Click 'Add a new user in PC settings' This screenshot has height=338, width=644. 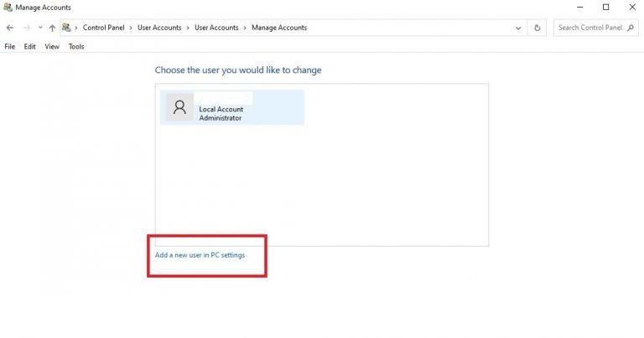(x=200, y=255)
